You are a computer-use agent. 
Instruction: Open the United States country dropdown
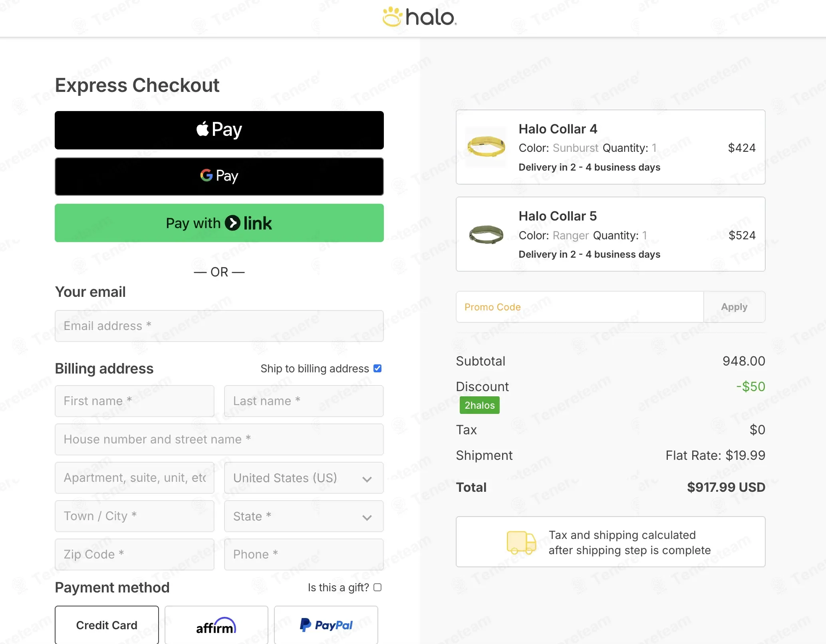click(x=304, y=478)
